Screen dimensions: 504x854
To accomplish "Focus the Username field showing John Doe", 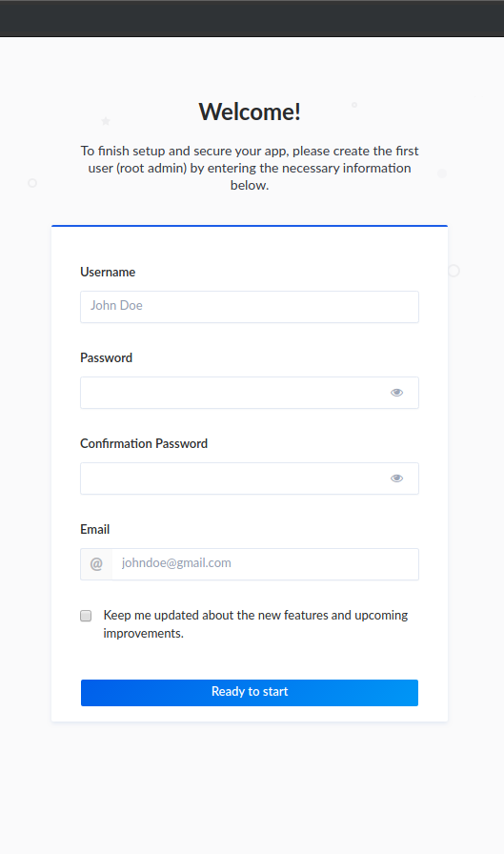I will 250,307.
